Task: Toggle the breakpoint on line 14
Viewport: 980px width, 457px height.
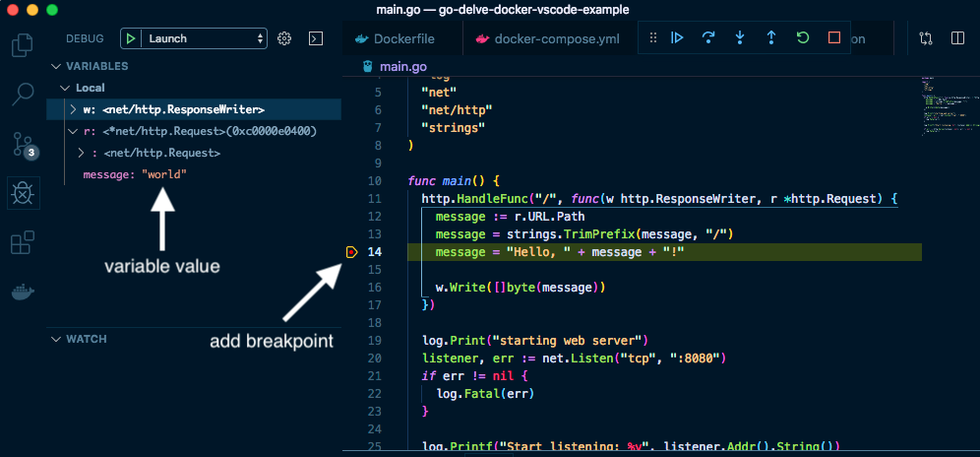Action: click(352, 253)
